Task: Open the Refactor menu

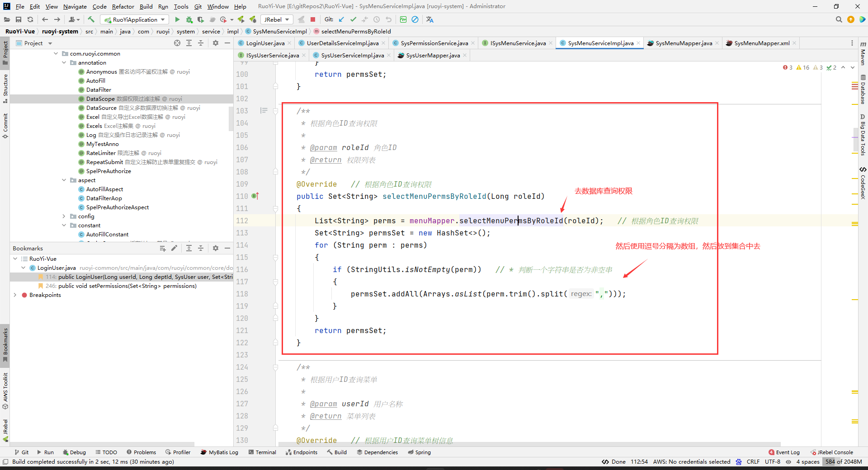Action: click(x=123, y=6)
